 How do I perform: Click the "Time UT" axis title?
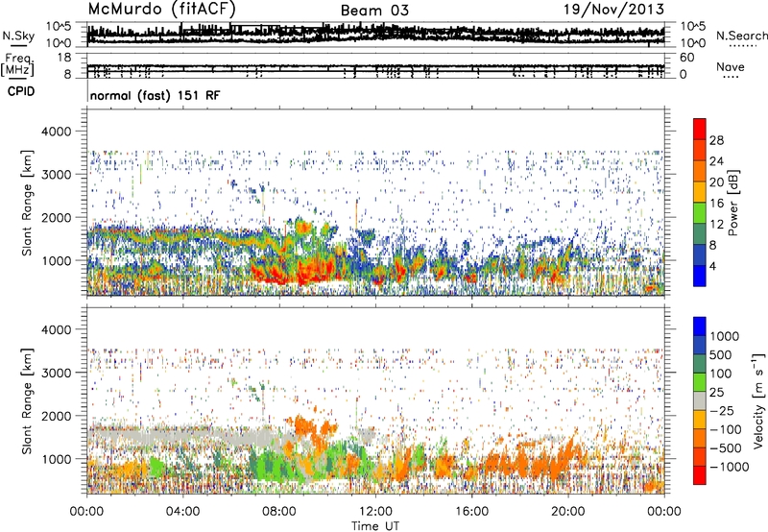coord(375,526)
